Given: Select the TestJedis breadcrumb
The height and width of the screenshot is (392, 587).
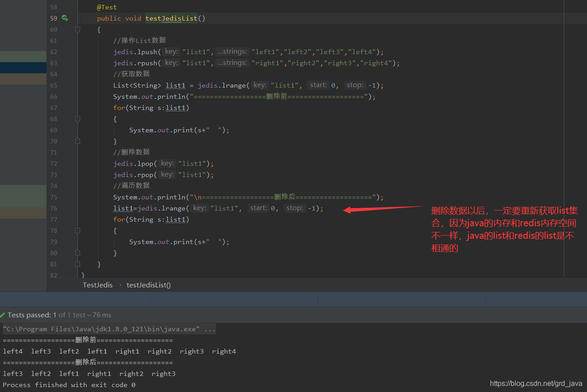Looking at the screenshot, I should point(97,285).
